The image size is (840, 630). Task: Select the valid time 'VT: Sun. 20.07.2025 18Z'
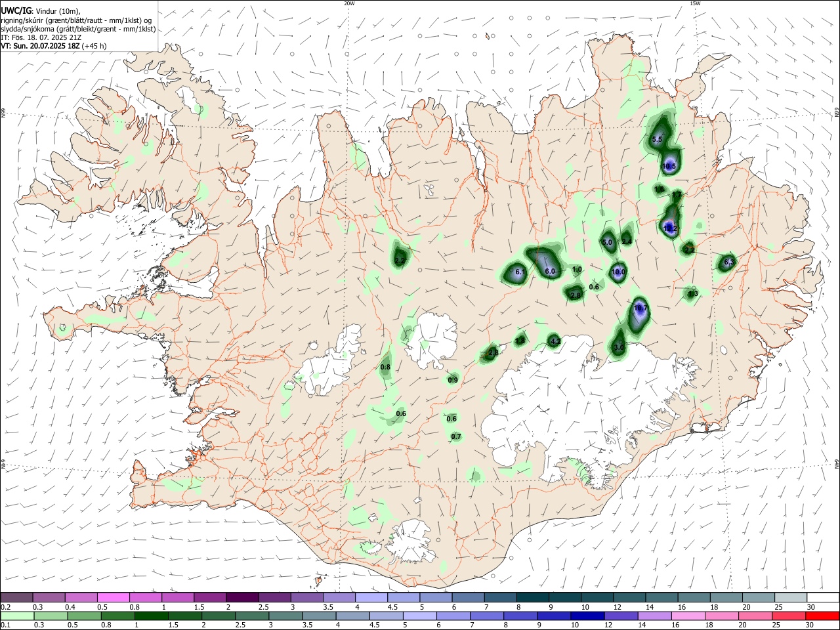click(x=41, y=46)
